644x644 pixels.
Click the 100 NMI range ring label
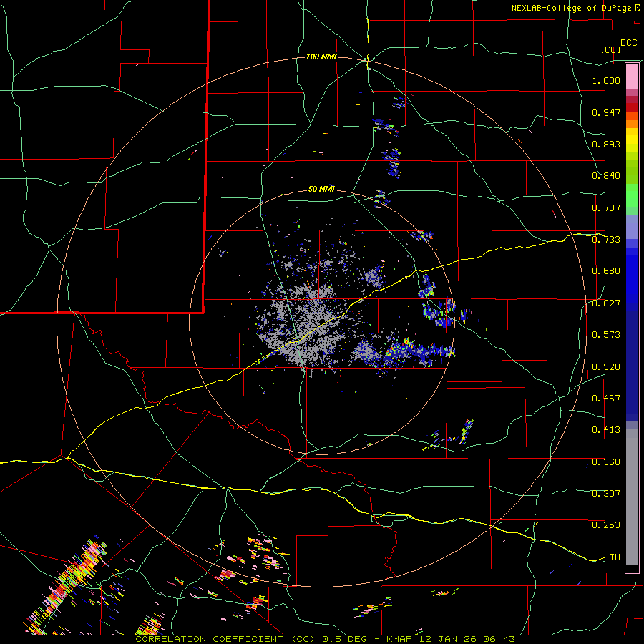pyautogui.click(x=321, y=57)
